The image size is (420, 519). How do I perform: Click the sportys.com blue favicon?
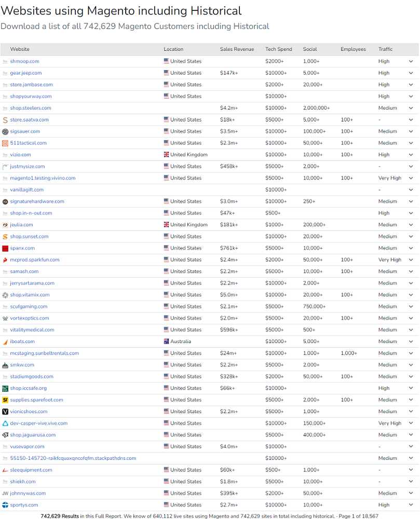coord(5,505)
